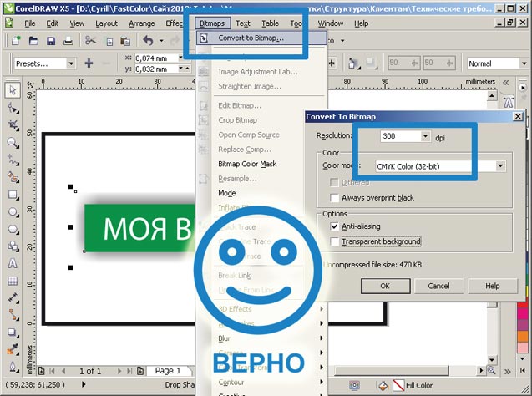Click the Save disk icon
This screenshot has height=396, width=532.
53,40
